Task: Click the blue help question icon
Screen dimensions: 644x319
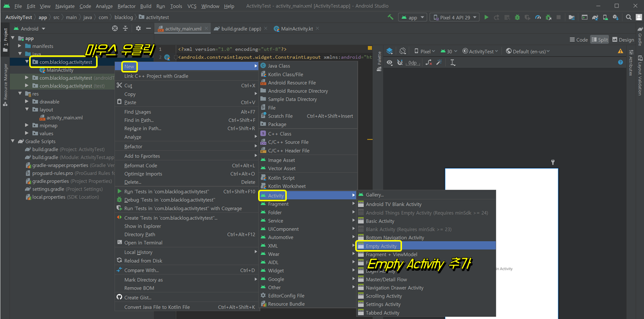Action: click(x=620, y=62)
